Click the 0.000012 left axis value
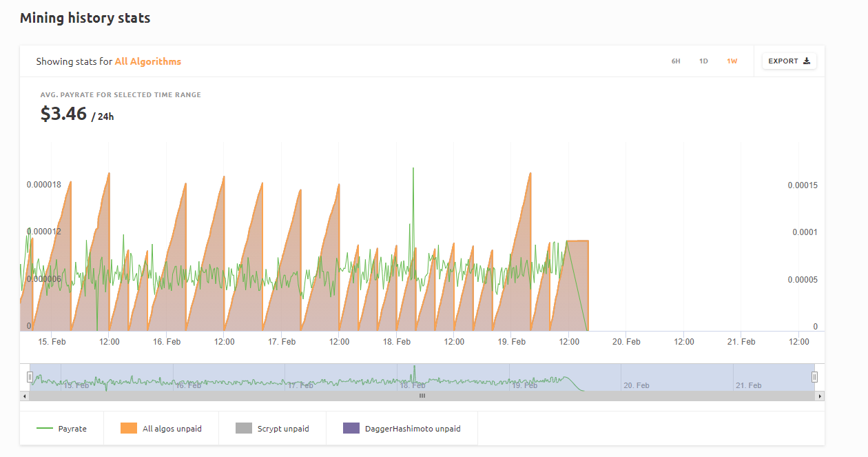This screenshot has width=868, height=457. pos(44,232)
